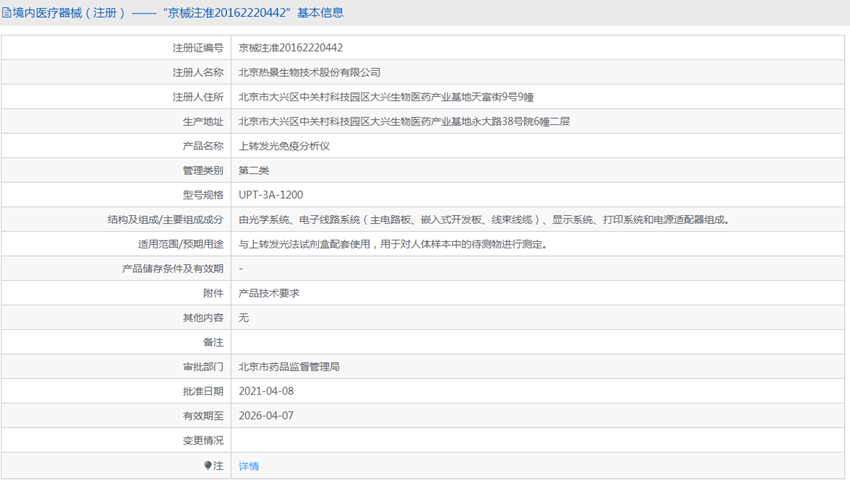Click the 附件 label

coord(213,293)
